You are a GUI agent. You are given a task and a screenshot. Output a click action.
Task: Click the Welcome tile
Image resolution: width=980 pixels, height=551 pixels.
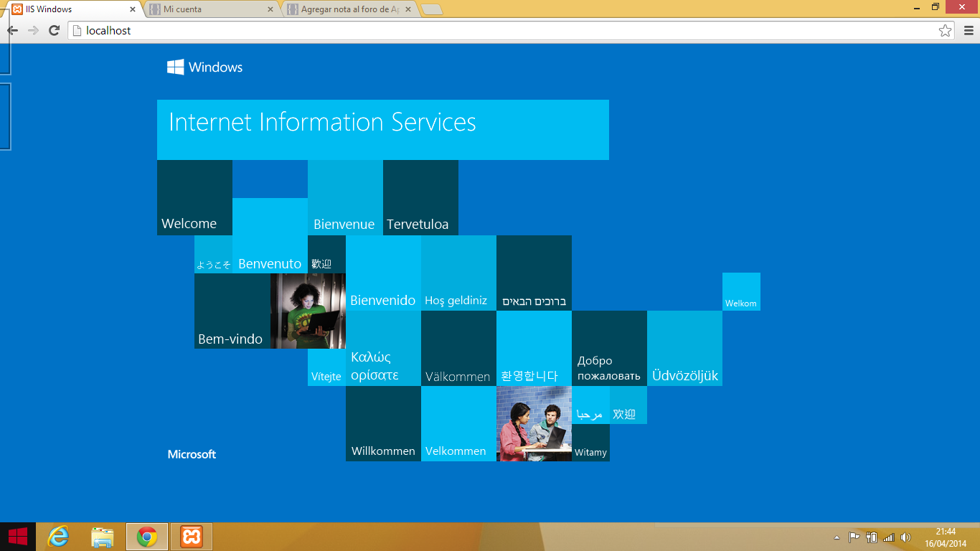(194, 197)
